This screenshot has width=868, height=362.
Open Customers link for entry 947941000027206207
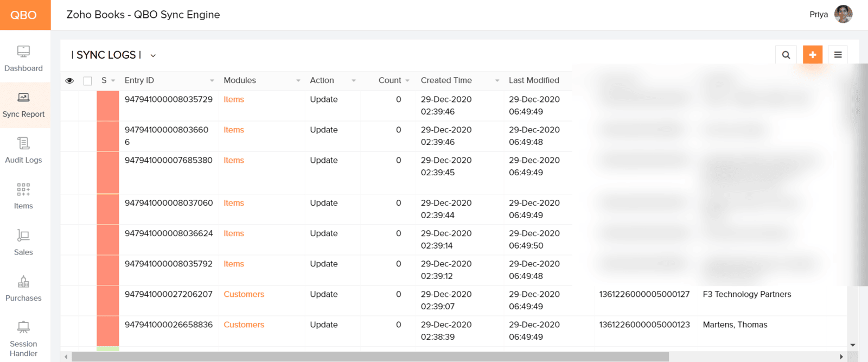(244, 294)
